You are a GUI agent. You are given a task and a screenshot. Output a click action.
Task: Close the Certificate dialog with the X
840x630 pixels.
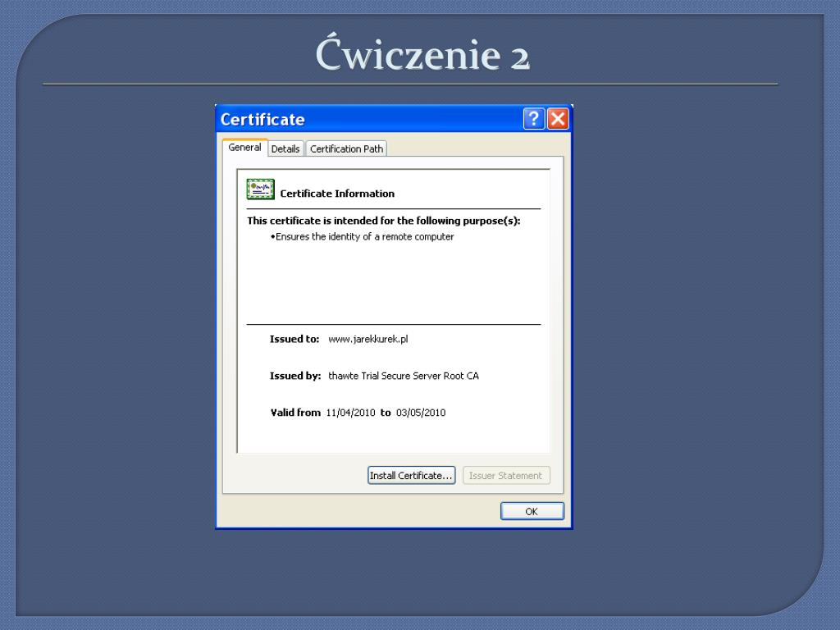(558, 118)
